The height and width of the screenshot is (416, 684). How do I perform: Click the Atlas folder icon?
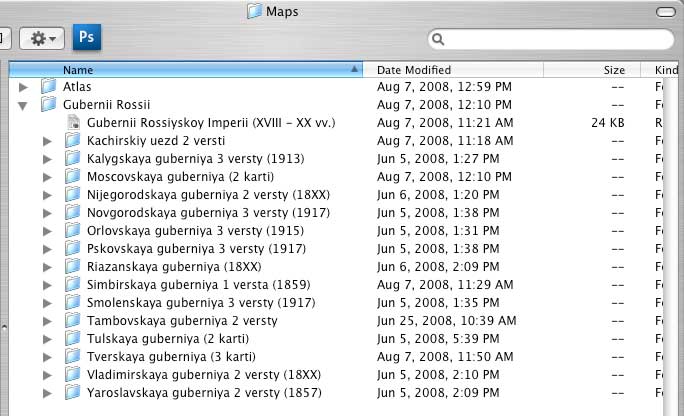[48, 87]
